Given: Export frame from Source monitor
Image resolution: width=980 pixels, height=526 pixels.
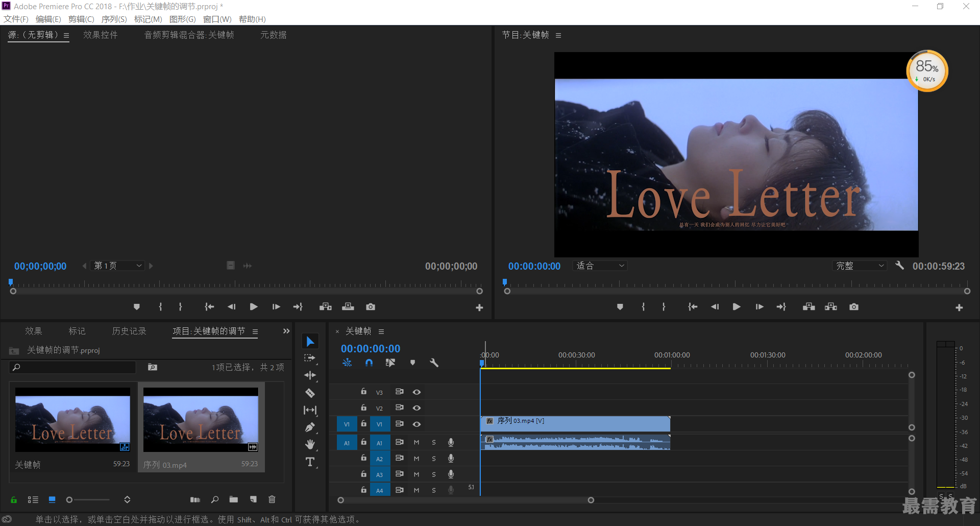Looking at the screenshot, I should click(371, 307).
